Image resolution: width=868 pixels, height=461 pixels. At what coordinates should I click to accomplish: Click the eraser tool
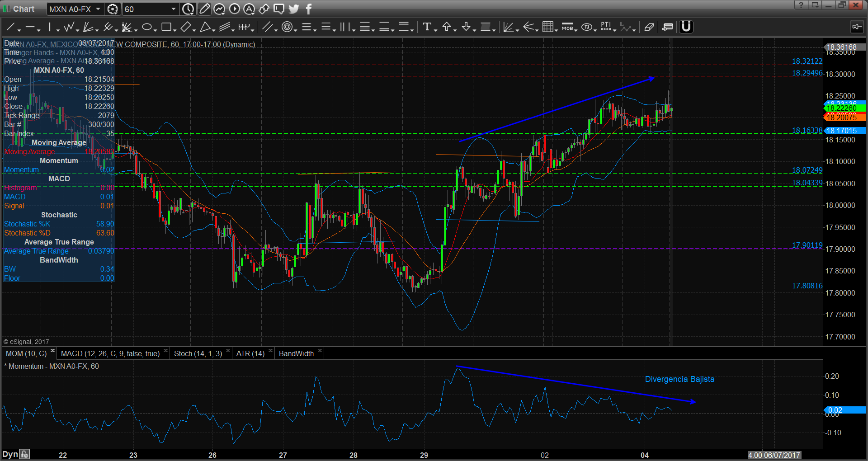point(649,27)
